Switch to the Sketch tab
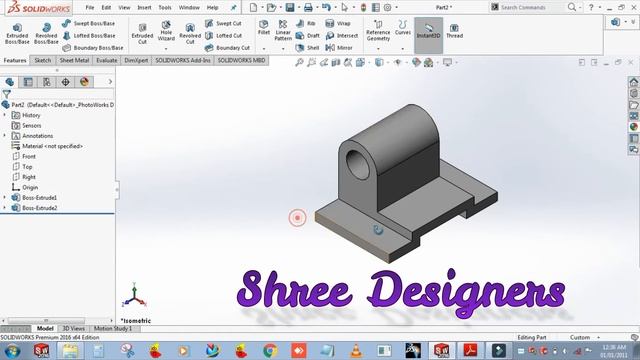Image resolution: width=640 pixels, height=360 pixels. pyautogui.click(x=42, y=60)
